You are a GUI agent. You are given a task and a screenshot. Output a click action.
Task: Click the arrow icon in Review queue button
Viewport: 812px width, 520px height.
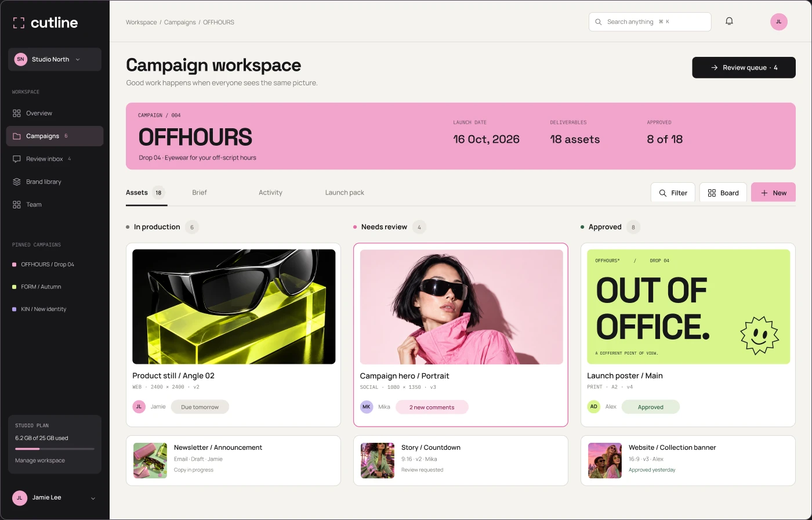point(715,68)
